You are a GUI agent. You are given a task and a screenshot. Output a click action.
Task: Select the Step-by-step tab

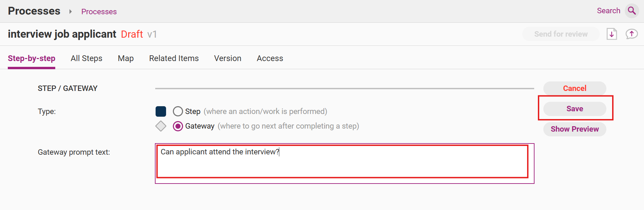point(32,58)
